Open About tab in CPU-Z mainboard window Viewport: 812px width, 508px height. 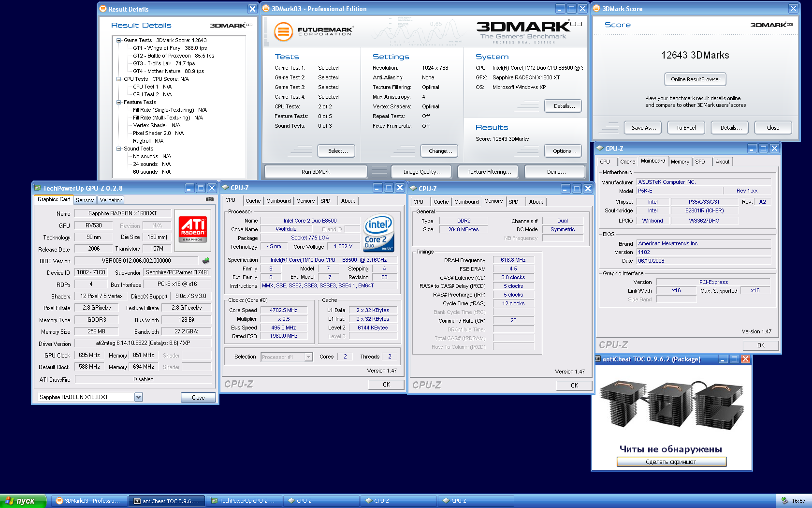pyautogui.click(x=723, y=162)
